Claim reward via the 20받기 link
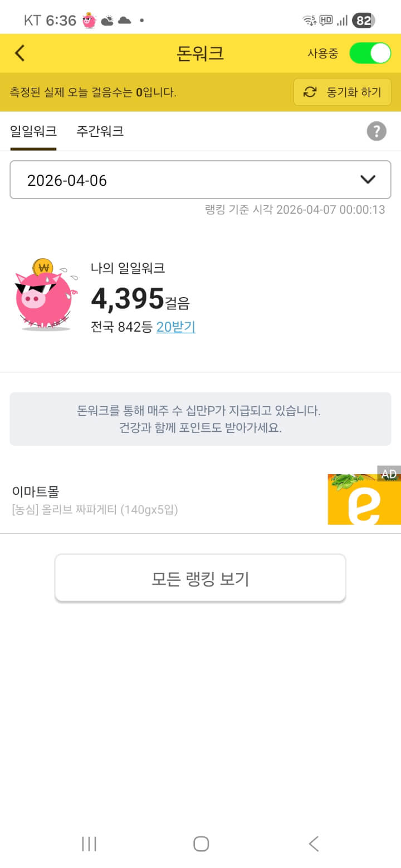 175,327
